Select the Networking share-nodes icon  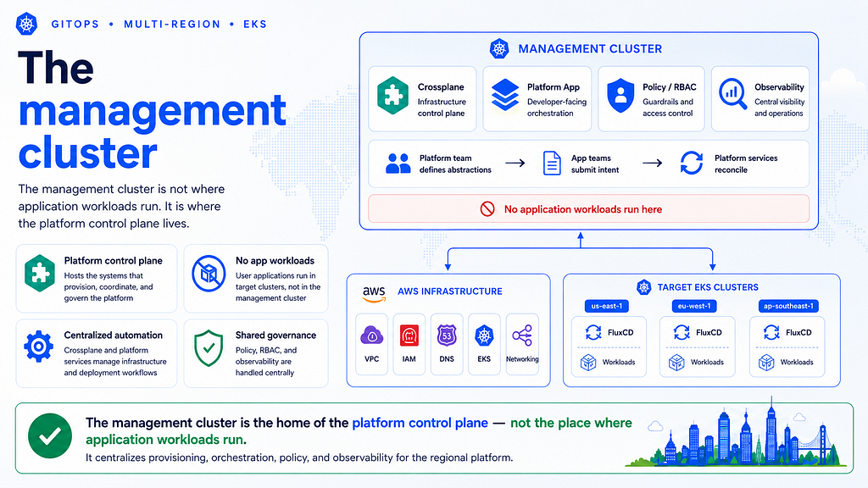[x=522, y=335]
